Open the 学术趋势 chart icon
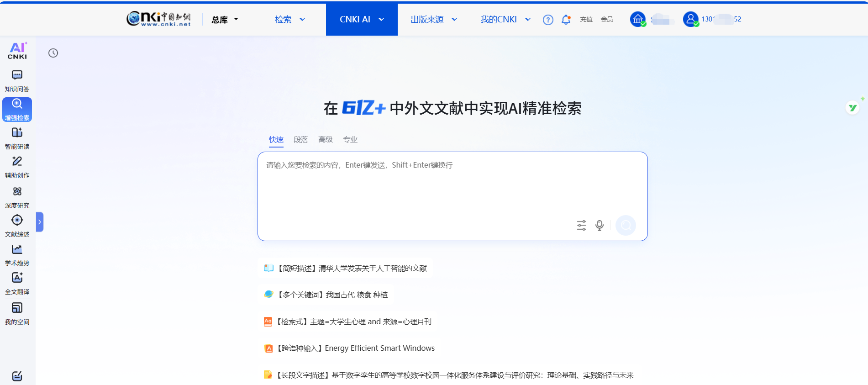This screenshot has width=868, height=385. click(x=17, y=249)
